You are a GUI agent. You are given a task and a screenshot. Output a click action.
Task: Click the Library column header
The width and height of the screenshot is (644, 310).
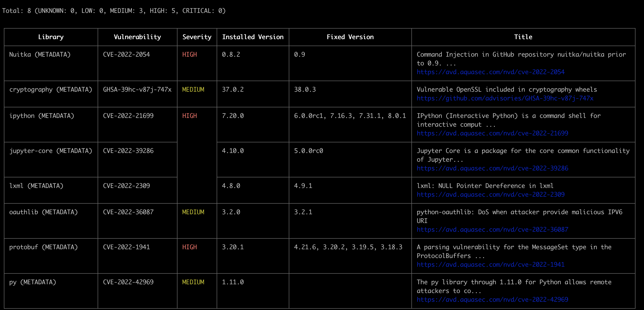pyautogui.click(x=51, y=37)
